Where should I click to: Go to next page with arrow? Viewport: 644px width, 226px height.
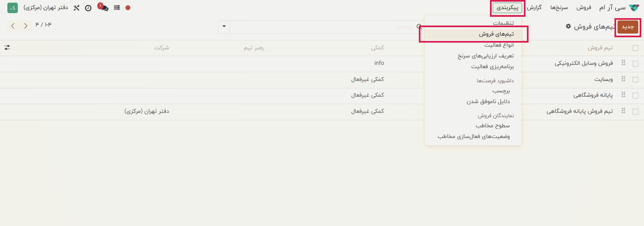(26, 26)
